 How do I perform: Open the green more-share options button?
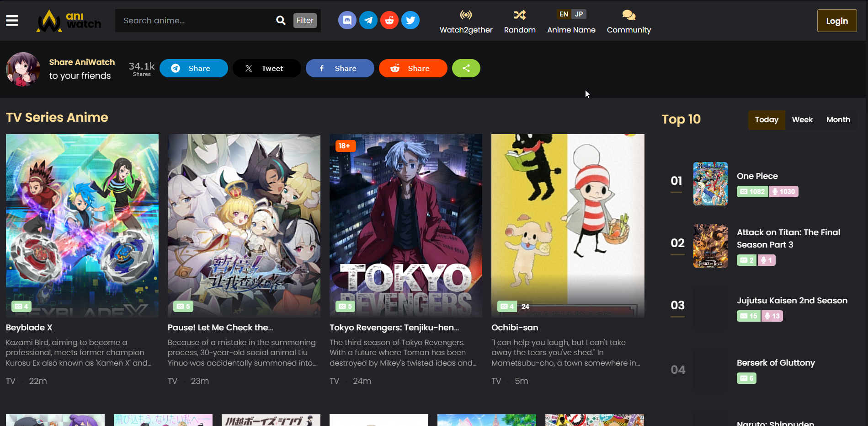(466, 68)
